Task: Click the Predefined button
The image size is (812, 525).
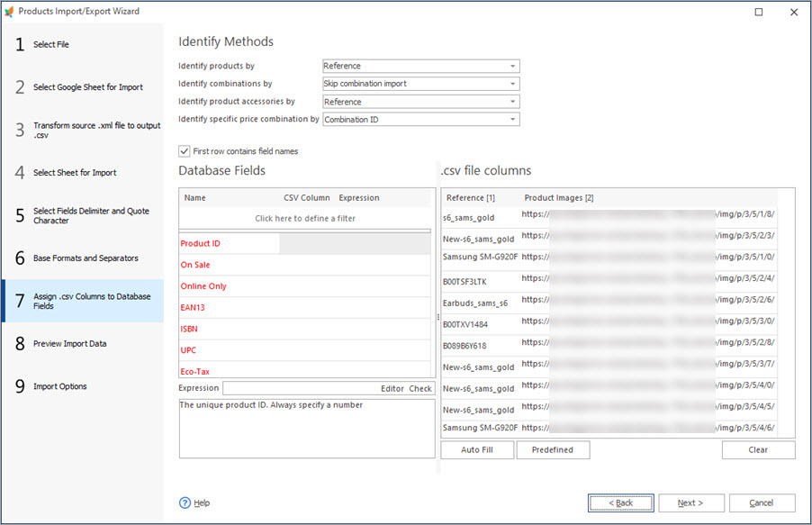Action: tap(553, 450)
